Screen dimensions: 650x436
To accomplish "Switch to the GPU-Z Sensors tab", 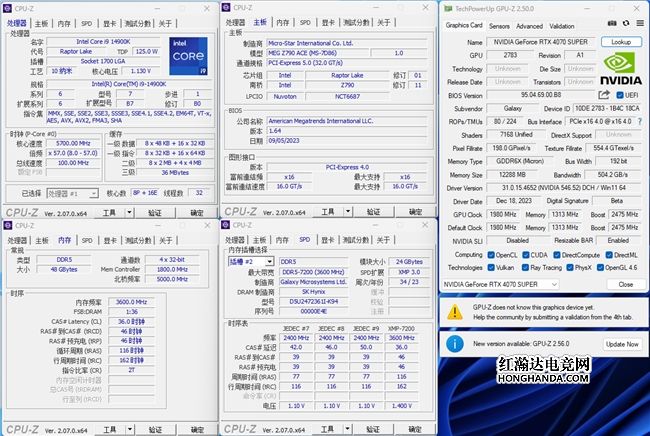I will coord(499,26).
